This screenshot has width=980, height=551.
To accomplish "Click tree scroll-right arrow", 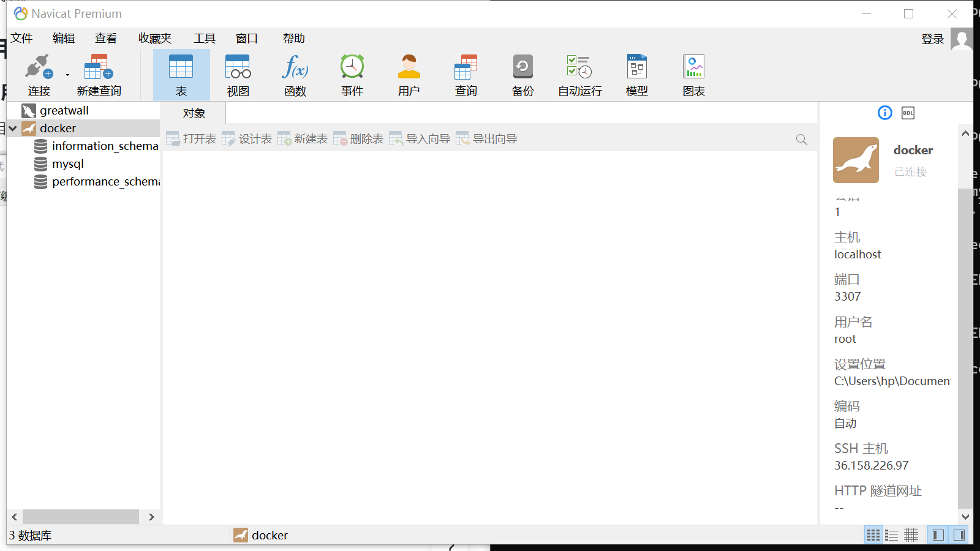I will coord(151,517).
